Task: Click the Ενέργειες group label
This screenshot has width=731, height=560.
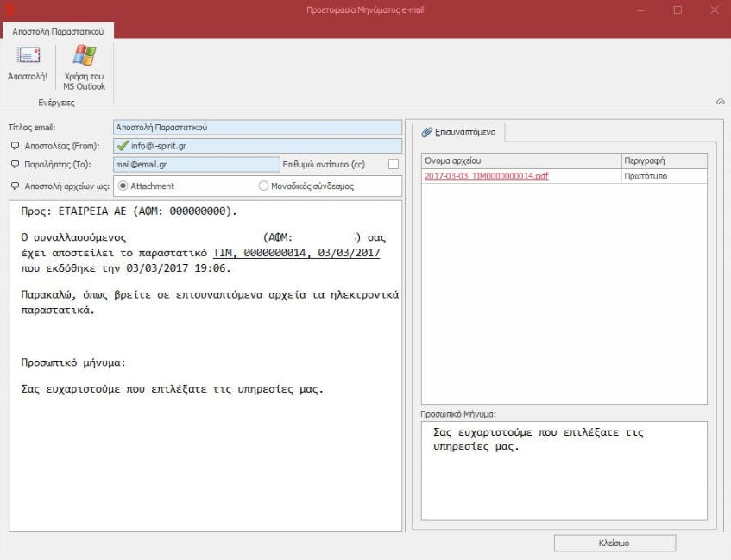Action: pyautogui.click(x=56, y=103)
